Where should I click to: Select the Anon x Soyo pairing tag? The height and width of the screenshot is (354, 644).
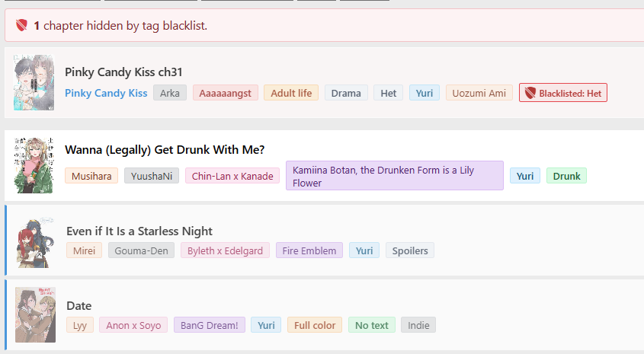point(133,325)
